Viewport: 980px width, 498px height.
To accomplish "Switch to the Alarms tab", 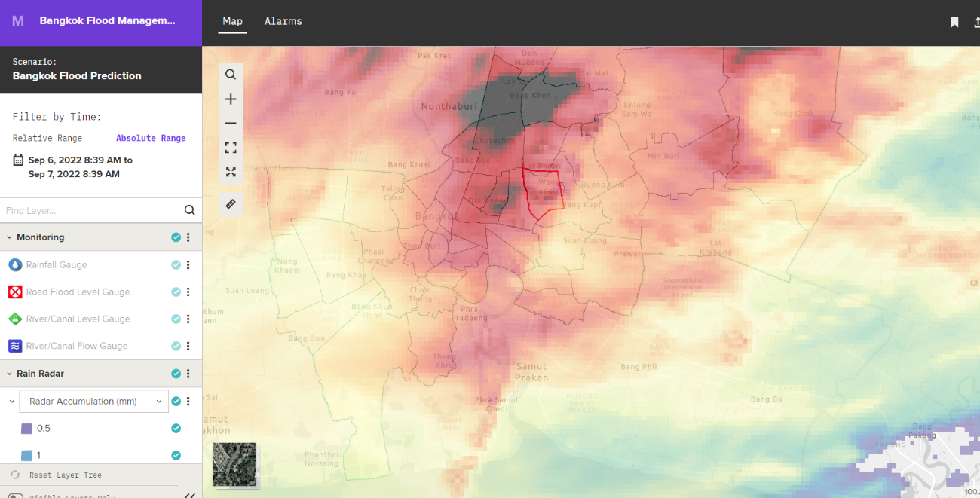I will click(x=283, y=21).
